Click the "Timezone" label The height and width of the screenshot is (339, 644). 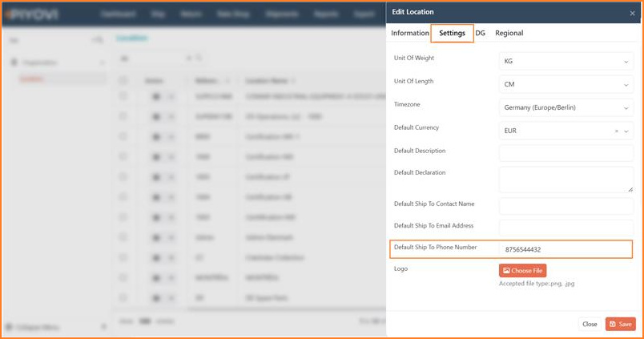pyautogui.click(x=407, y=104)
